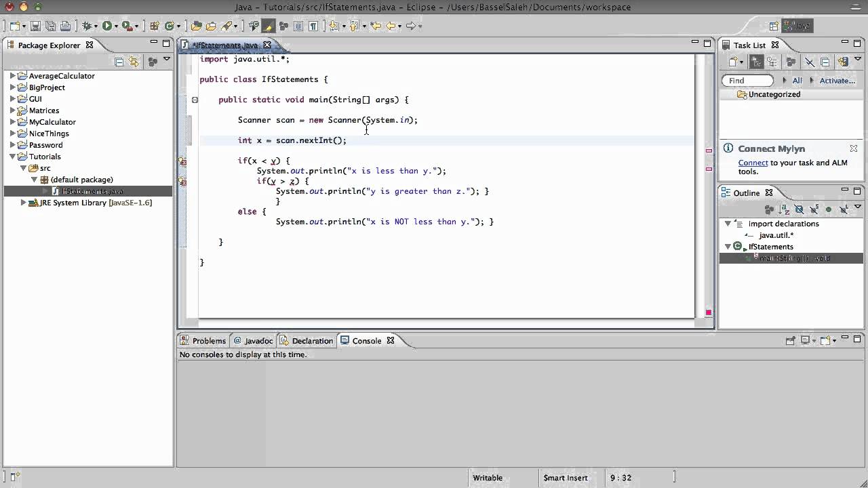868x488 pixels.
Task: Select the Task List tab
Action: point(749,45)
